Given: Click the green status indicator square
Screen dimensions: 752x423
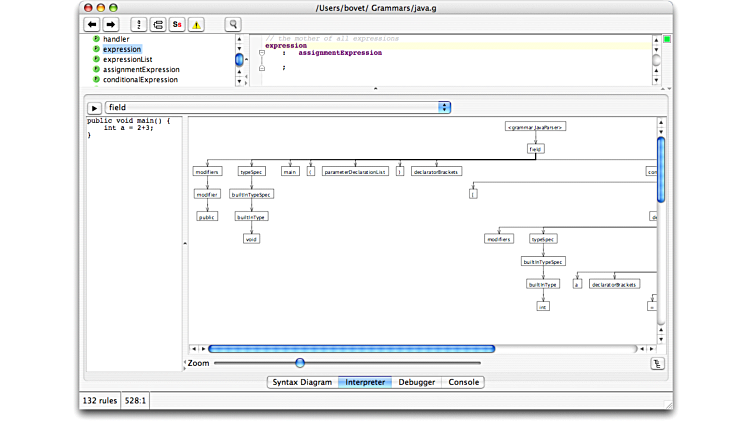Looking at the screenshot, I should 667,38.
